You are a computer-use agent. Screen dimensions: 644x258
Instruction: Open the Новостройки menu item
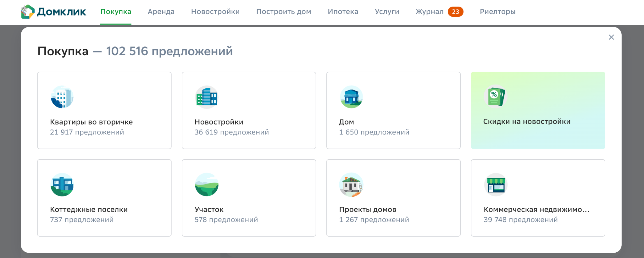tap(215, 12)
